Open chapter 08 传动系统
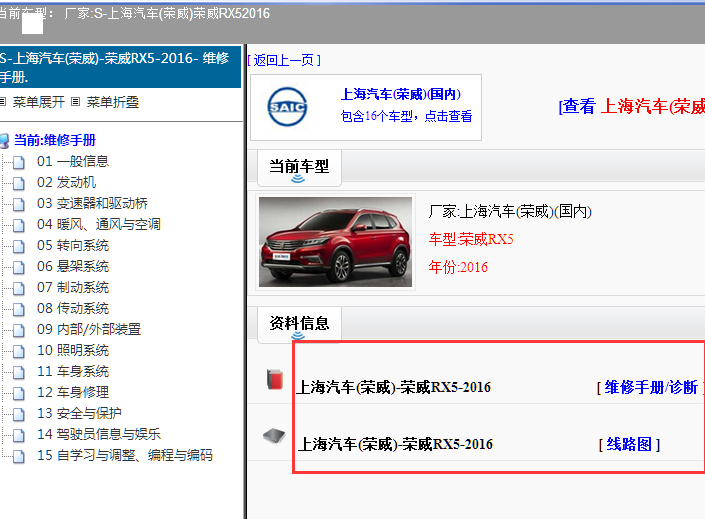Screen dimensions: 705x519 point(73,308)
